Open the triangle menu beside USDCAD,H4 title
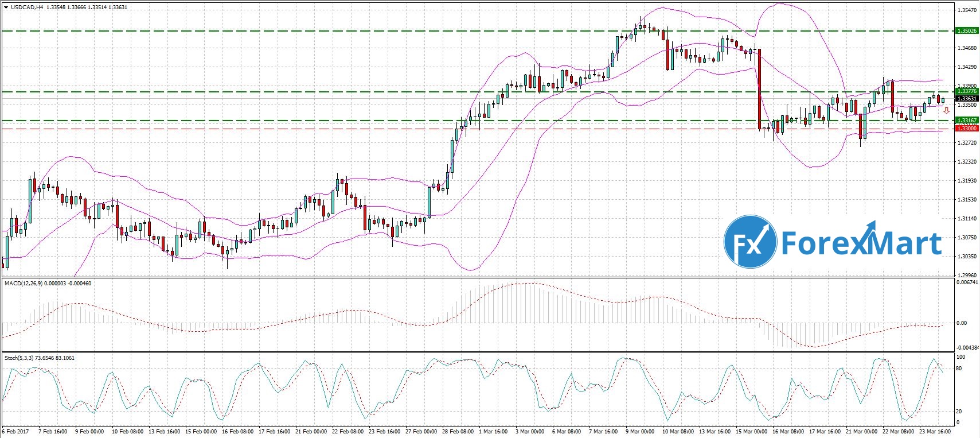The height and width of the screenshot is (438, 980). (6, 7)
